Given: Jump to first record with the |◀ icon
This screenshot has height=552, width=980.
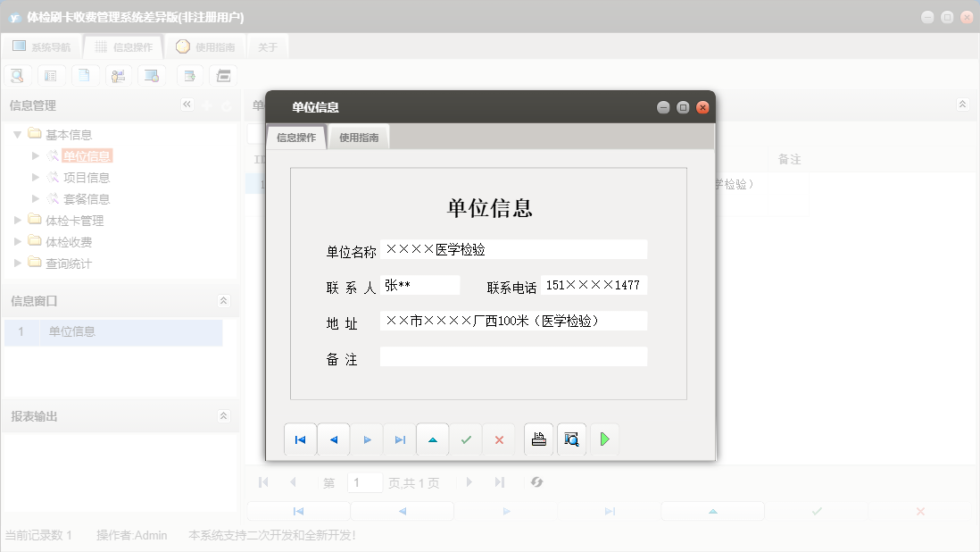Looking at the screenshot, I should 300,439.
